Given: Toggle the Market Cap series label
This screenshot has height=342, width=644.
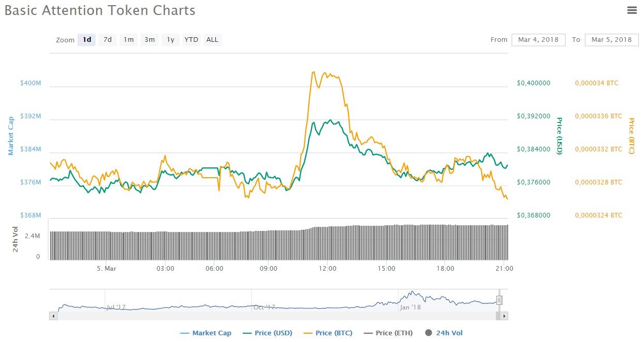Looking at the screenshot, I should coord(212,333).
